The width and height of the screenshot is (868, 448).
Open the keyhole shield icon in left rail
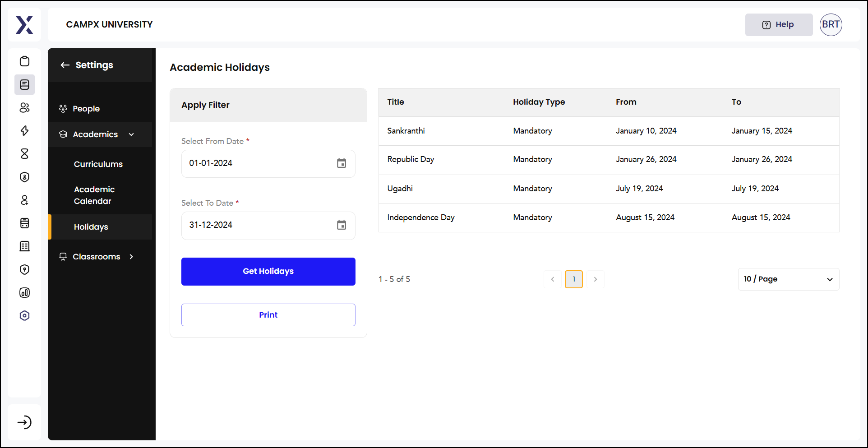tap(25, 269)
